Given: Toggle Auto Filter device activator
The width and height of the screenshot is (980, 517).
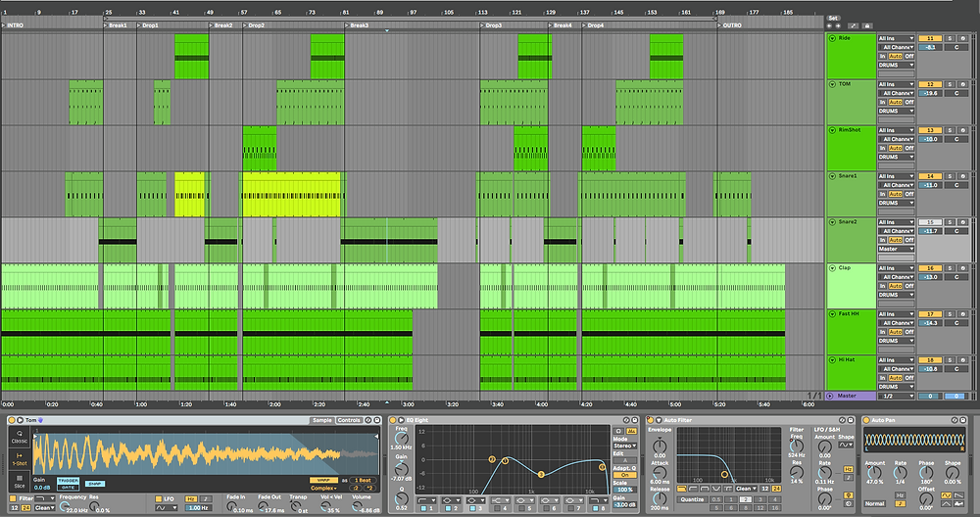Looking at the screenshot, I should click(x=651, y=420).
